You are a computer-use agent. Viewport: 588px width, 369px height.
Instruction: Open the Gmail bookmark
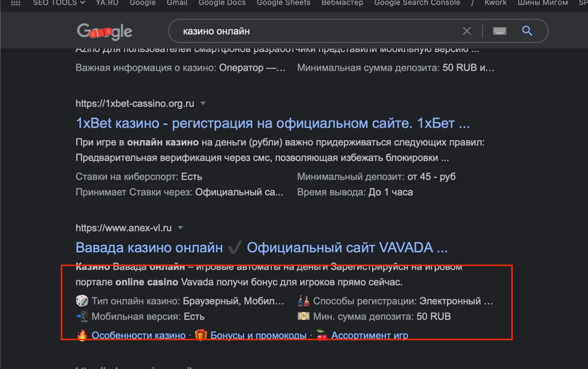tap(177, 2)
